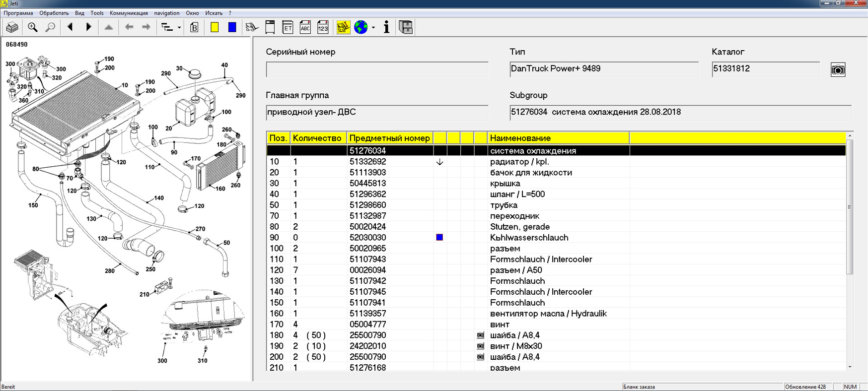Open the Коммуникация menu
Viewport: 868px width, 391px height.
point(129,13)
